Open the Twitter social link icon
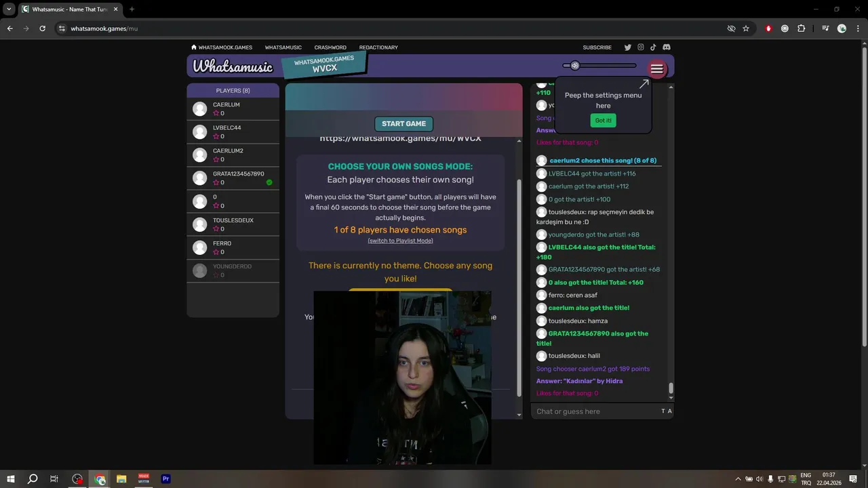Image resolution: width=868 pixels, height=488 pixels. pos(627,47)
